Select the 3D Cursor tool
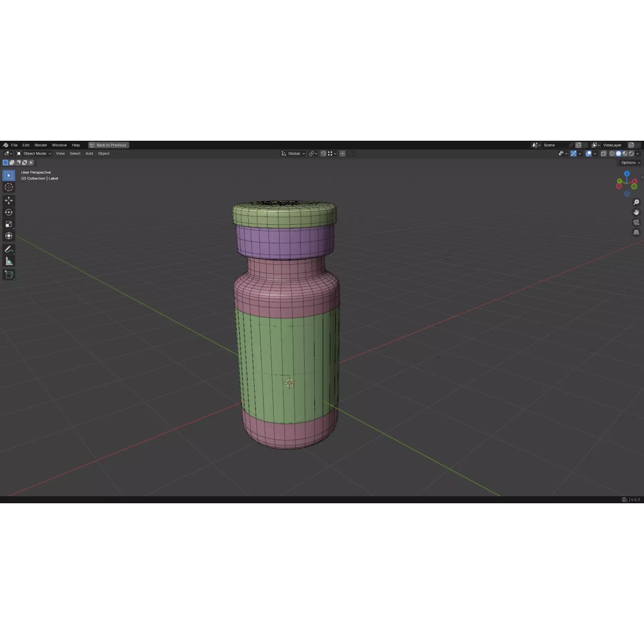Screen dimensions: 644x644 [x=8, y=187]
